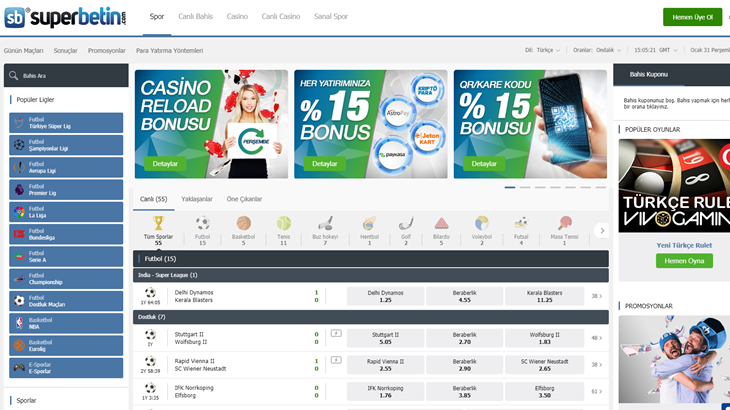Switch to Canlı (55) tab

click(154, 199)
